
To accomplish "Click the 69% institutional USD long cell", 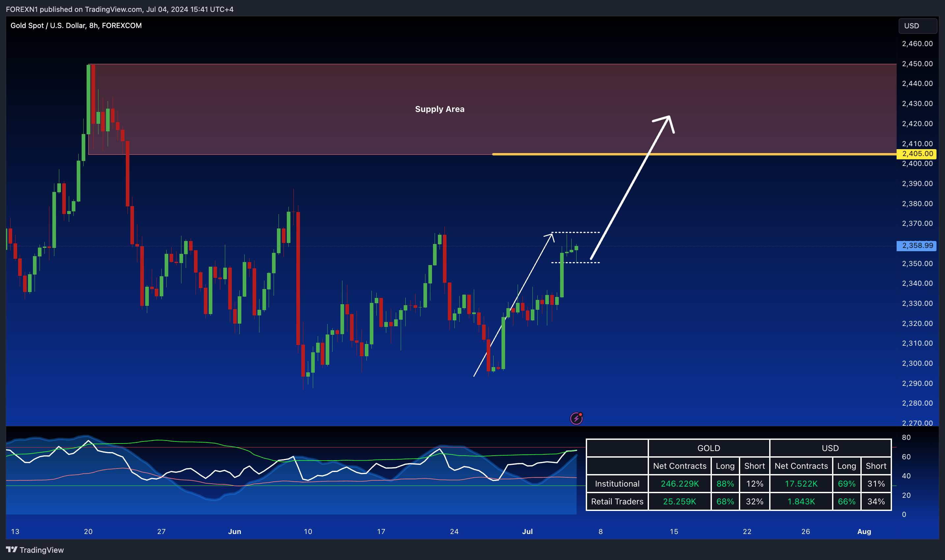I will (x=847, y=484).
